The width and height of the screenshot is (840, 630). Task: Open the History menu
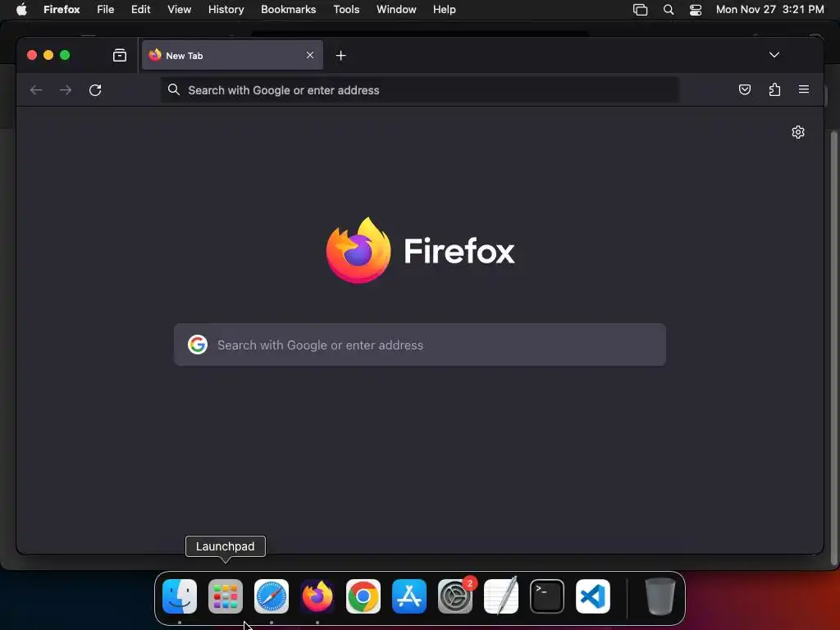(226, 9)
